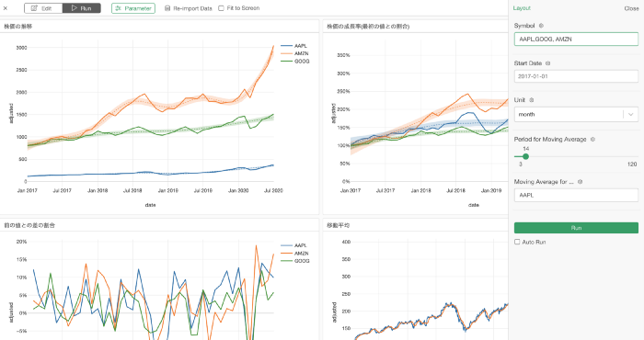Click the chevron arrow of Unit dropdown
This screenshot has width=644, height=340.
coord(631,115)
